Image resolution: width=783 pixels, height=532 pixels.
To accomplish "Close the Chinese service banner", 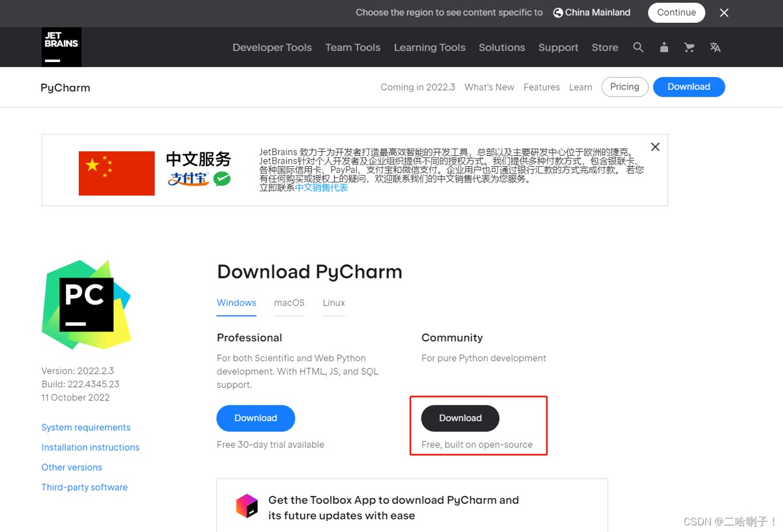I will tap(655, 147).
